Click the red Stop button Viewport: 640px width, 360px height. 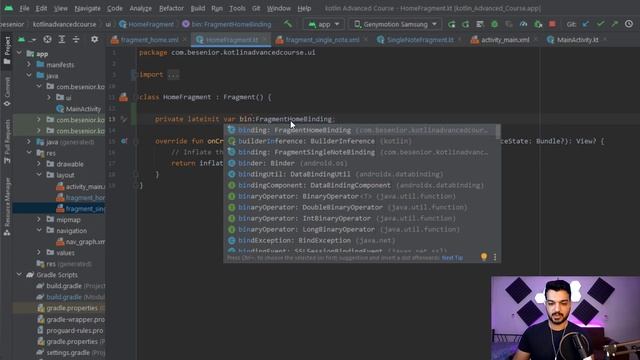tap(552, 24)
